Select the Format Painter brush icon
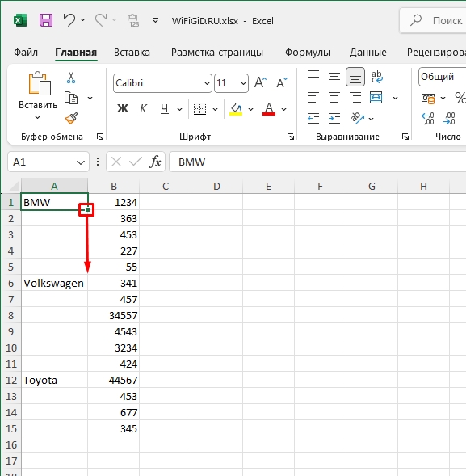Screen dimensions: 466x476 click(71, 118)
